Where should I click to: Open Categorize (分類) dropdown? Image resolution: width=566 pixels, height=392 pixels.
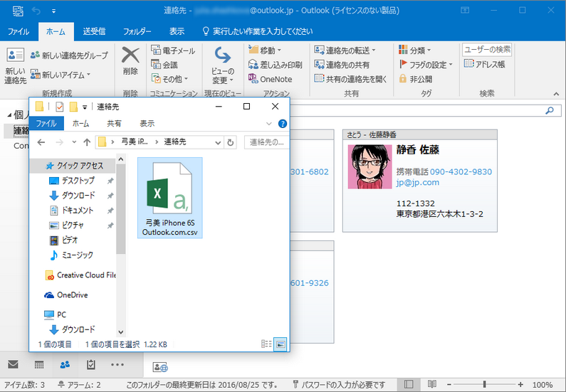pyautogui.click(x=415, y=50)
